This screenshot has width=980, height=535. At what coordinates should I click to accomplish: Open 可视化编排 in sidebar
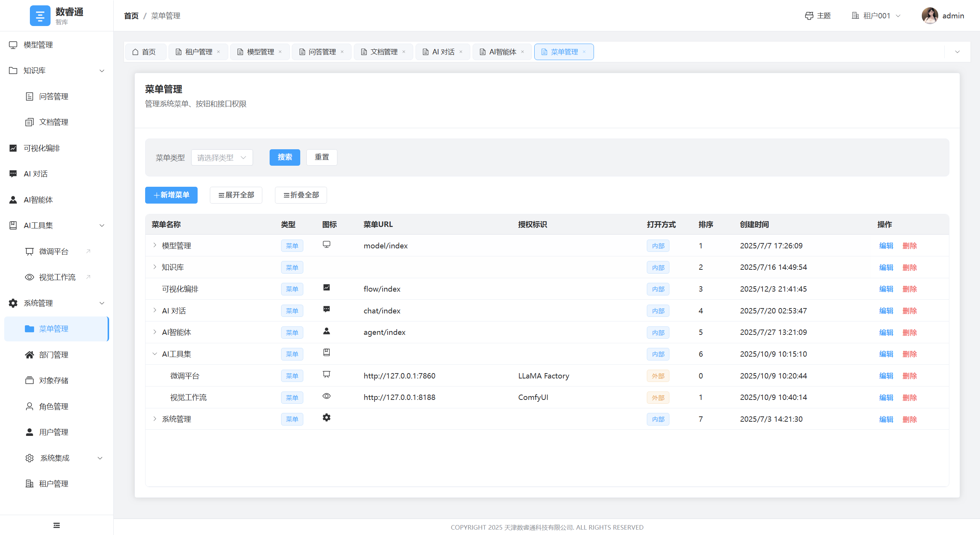pyautogui.click(x=42, y=148)
